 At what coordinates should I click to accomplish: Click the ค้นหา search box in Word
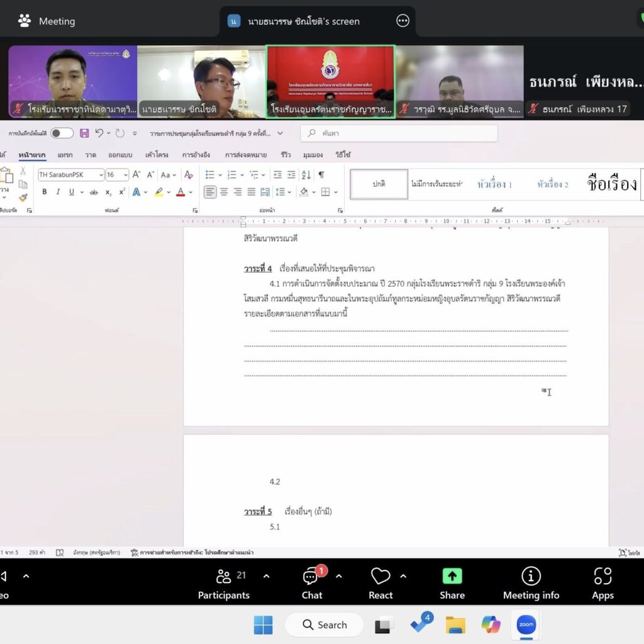(x=399, y=133)
